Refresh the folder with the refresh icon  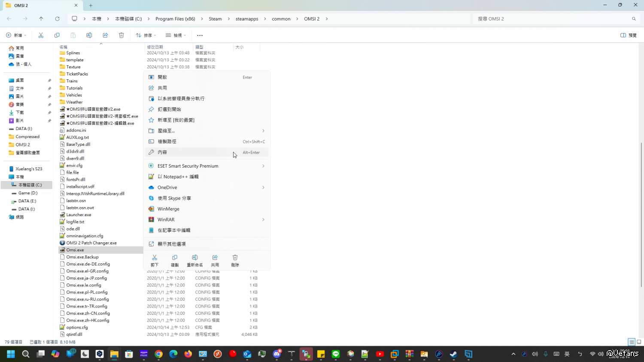pyautogui.click(x=57, y=19)
